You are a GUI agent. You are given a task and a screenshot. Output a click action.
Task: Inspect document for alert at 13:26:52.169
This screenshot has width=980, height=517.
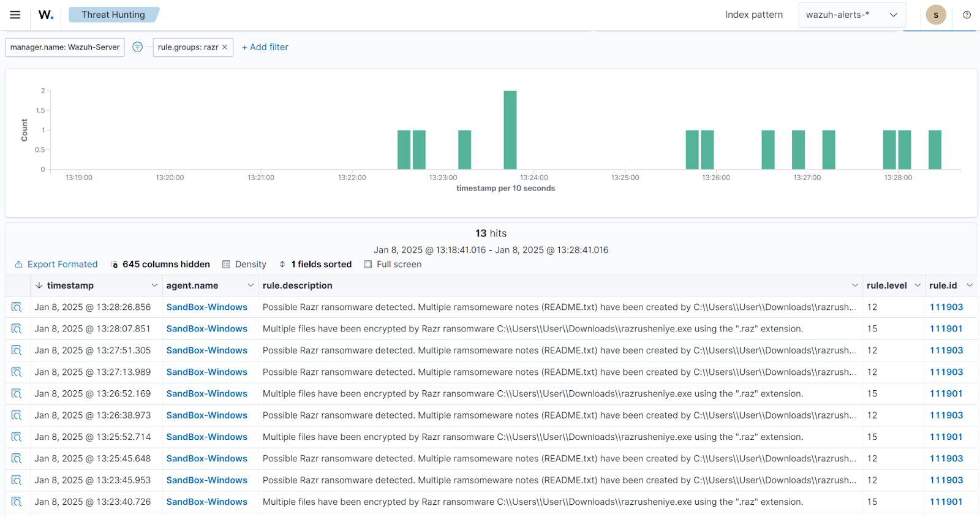[17, 394]
